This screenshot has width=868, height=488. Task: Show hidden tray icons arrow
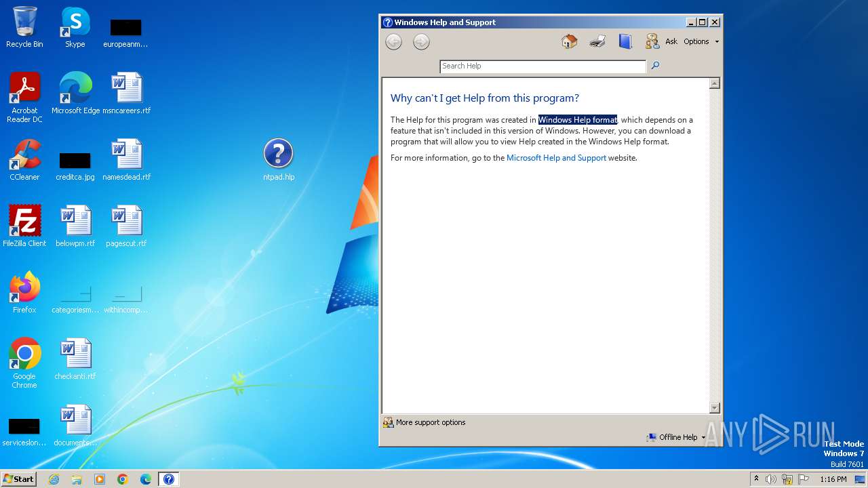pyautogui.click(x=756, y=479)
